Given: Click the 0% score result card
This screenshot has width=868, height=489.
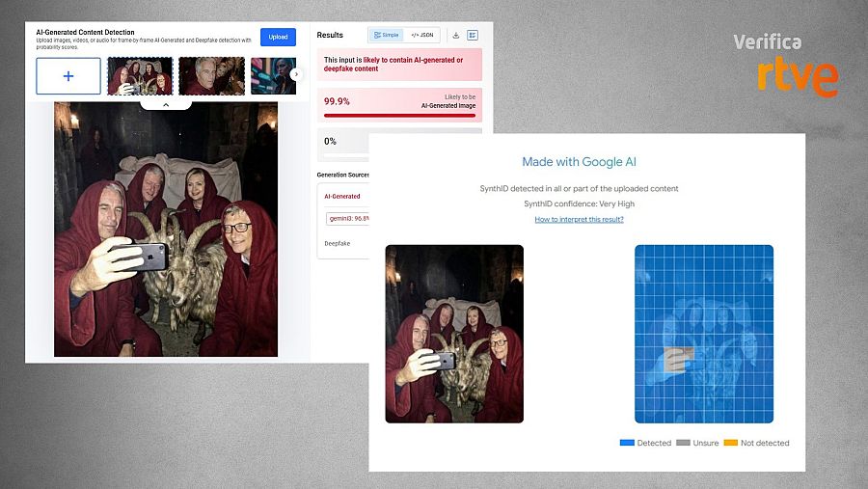Looking at the screenshot, I should (343, 142).
